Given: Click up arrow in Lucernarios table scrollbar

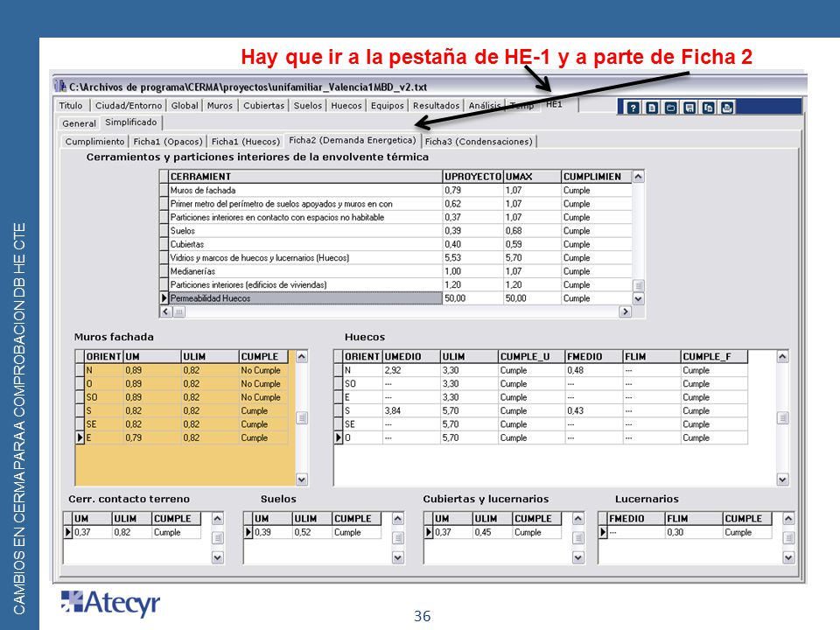Looking at the screenshot, I should pos(788,519).
